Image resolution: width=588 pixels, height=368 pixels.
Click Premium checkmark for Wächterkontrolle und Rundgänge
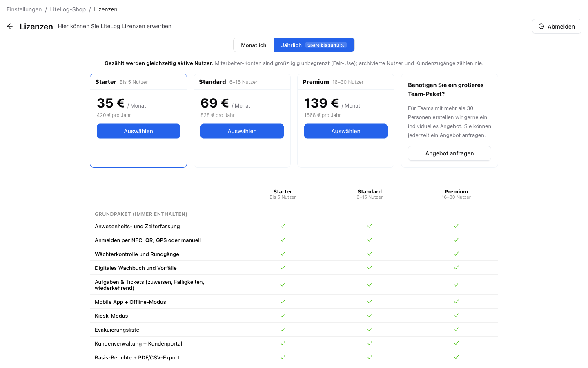click(x=456, y=254)
